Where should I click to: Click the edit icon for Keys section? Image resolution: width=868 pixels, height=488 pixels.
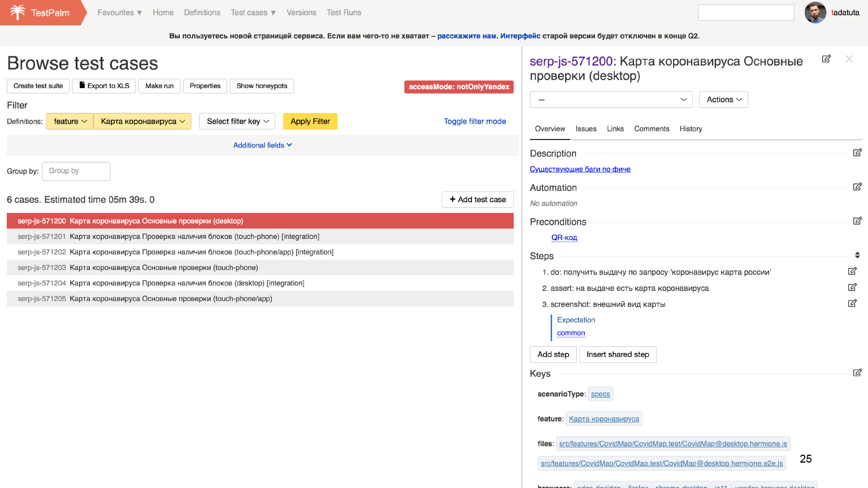[857, 373]
